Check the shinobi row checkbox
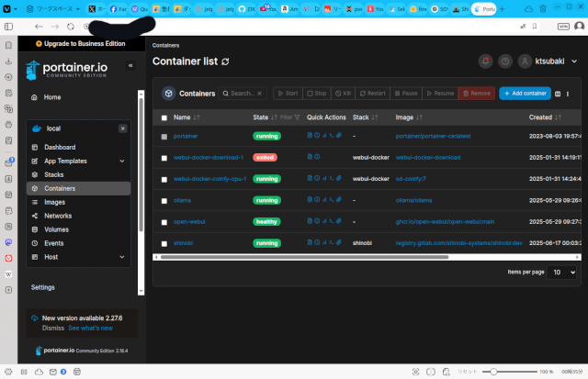Image resolution: width=588 pixels, height=379 pixels. [164, 244]
